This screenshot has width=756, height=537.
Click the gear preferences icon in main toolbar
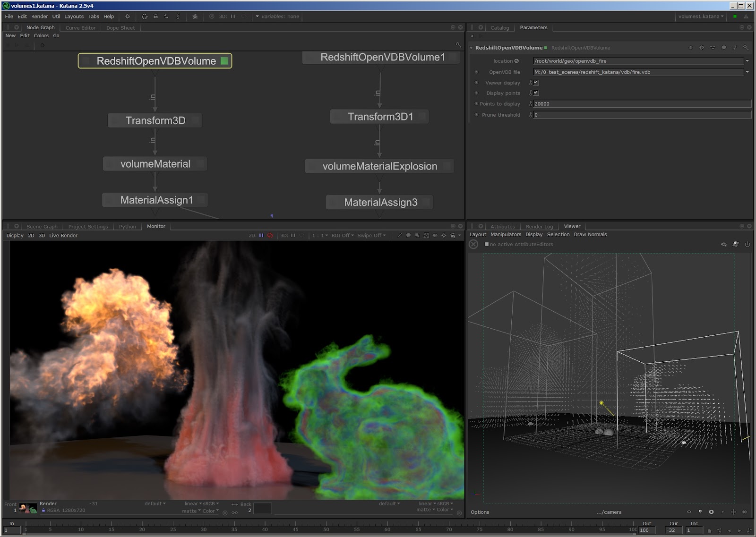[128, 16]
